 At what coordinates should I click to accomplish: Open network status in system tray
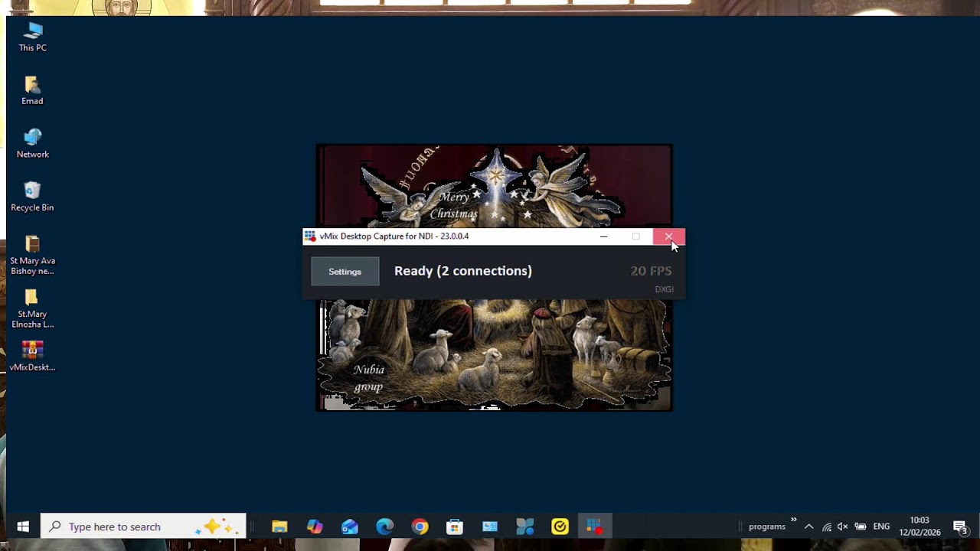[827, 527]
